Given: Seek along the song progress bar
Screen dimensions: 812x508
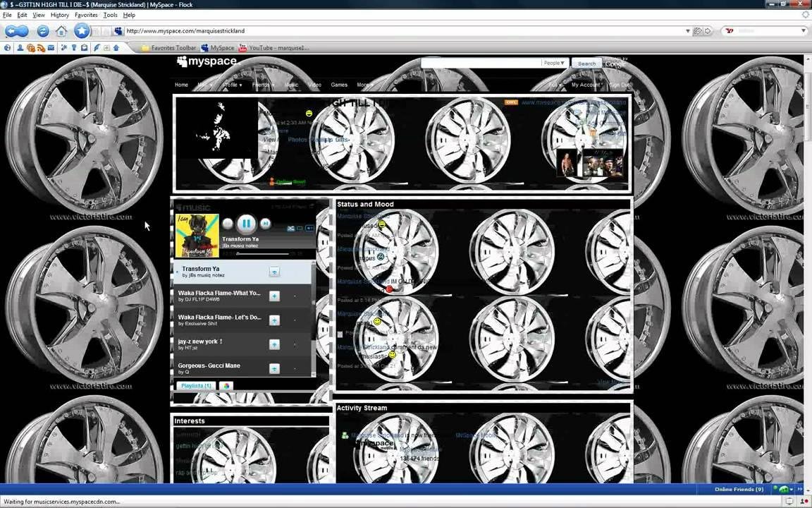Looking at the screenshot, I should (262, 253).
